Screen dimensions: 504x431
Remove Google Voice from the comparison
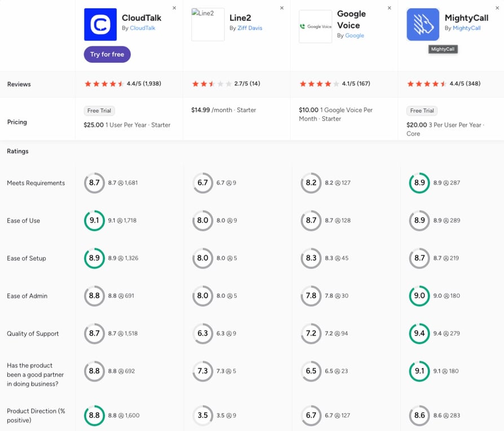(389, 8)
